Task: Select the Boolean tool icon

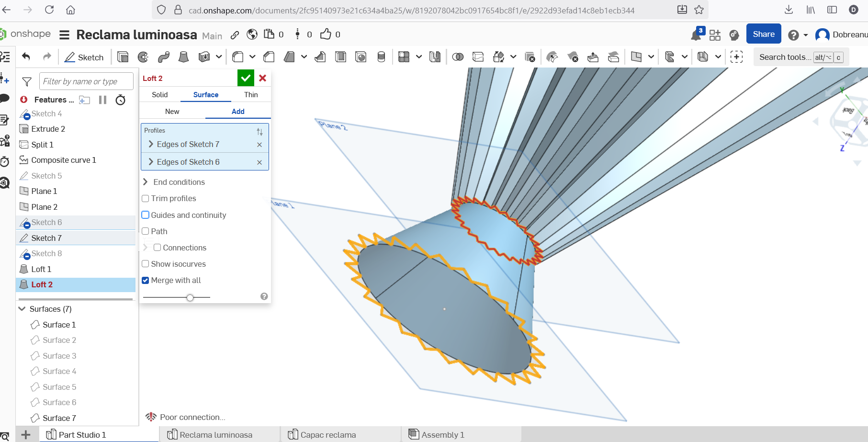Action: (x=458, y=57)
